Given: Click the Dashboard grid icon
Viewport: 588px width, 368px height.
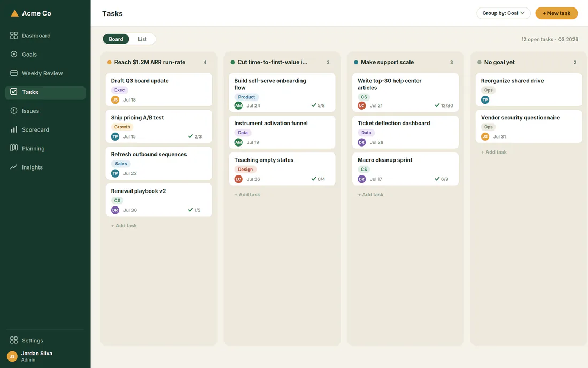Looking at the screenshot, I should click(x=14, y=35).
